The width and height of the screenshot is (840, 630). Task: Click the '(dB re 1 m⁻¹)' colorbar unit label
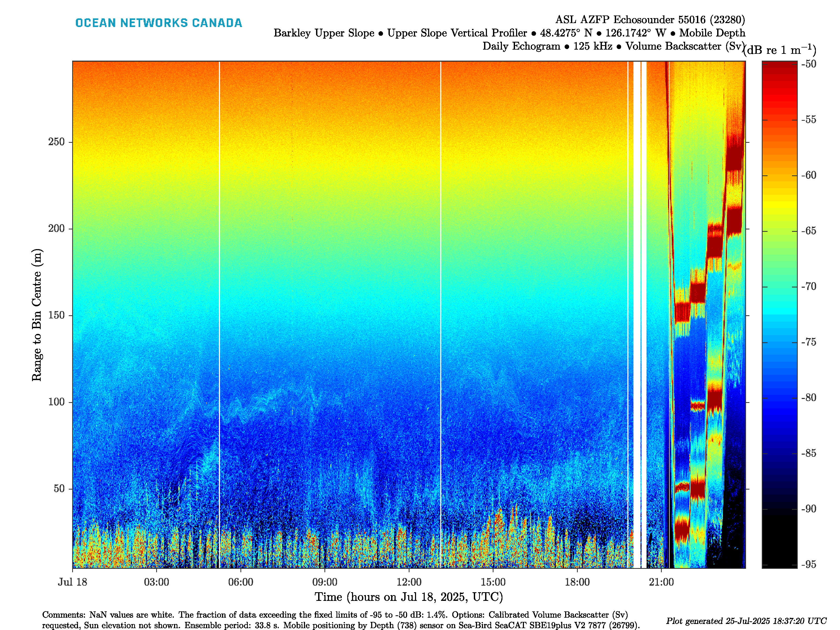(780, 50)
